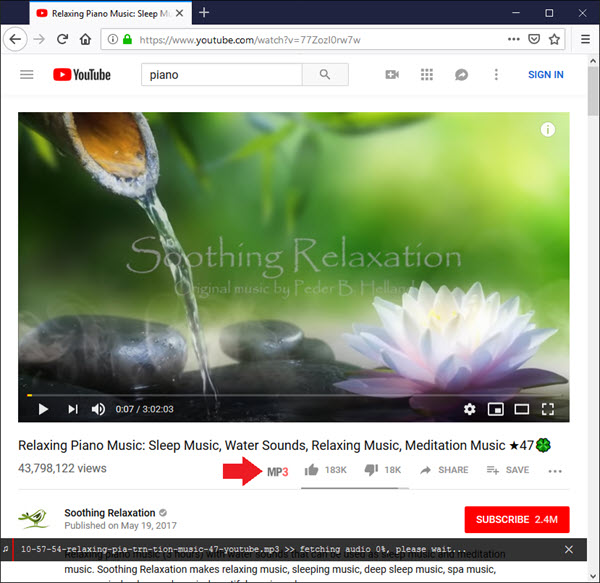Open the YouTube hamburger guide menu
The width and height of the screenshot is (600, 583).
[27, 75]
